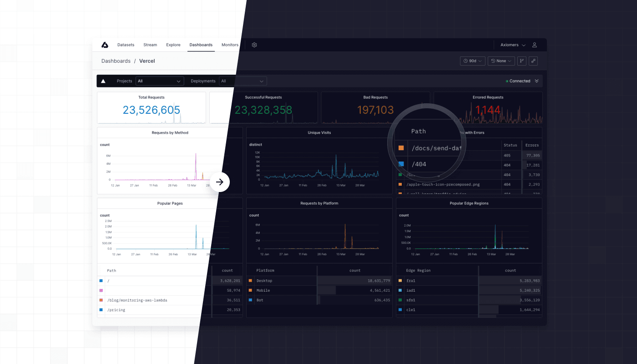Click the Total Requests card
This screenshot has width=637, height=364.
coord(152,108)
